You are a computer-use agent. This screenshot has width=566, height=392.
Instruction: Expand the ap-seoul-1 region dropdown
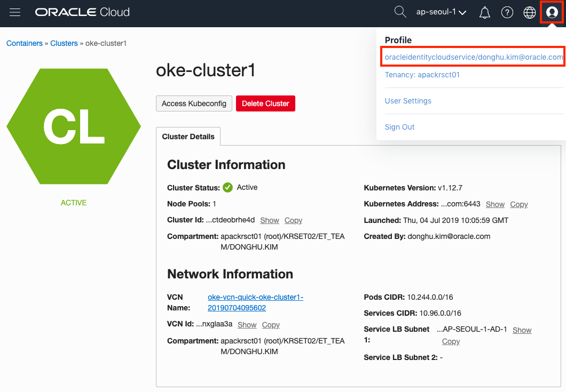click(441, 12)
